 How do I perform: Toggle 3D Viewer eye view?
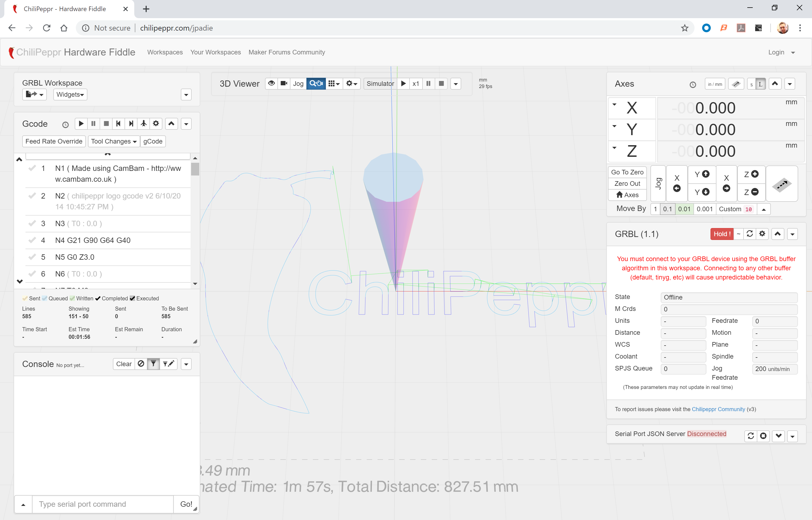pos(271,83)
